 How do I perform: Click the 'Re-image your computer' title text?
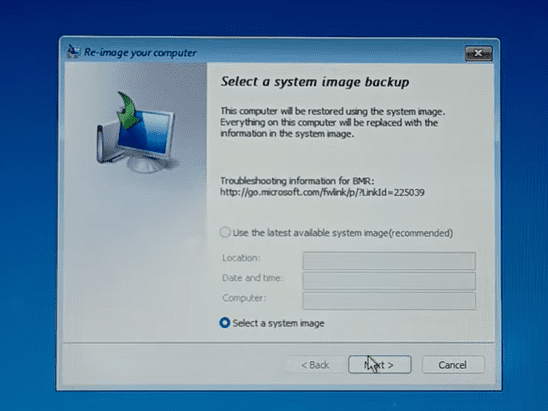point(140,53)
